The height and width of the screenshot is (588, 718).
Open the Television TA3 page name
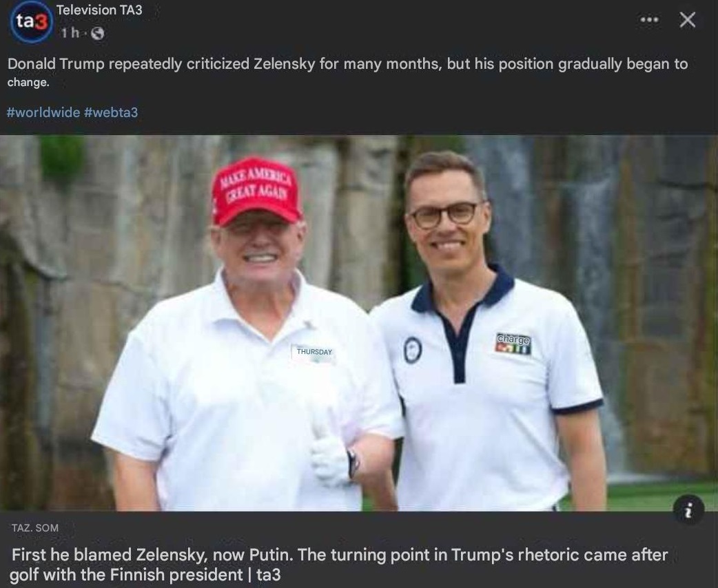tap(99, 10)
